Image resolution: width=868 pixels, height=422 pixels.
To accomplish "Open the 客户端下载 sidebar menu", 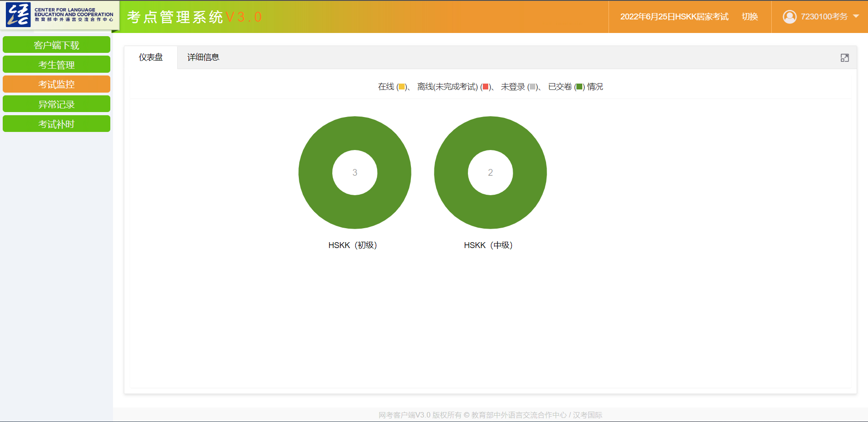I will (x=57, y=45).
